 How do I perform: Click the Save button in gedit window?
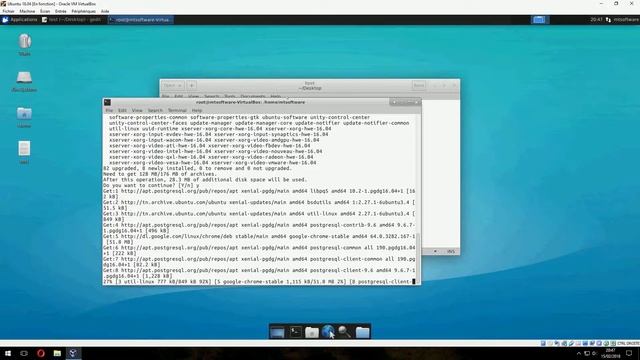[419, 85]
